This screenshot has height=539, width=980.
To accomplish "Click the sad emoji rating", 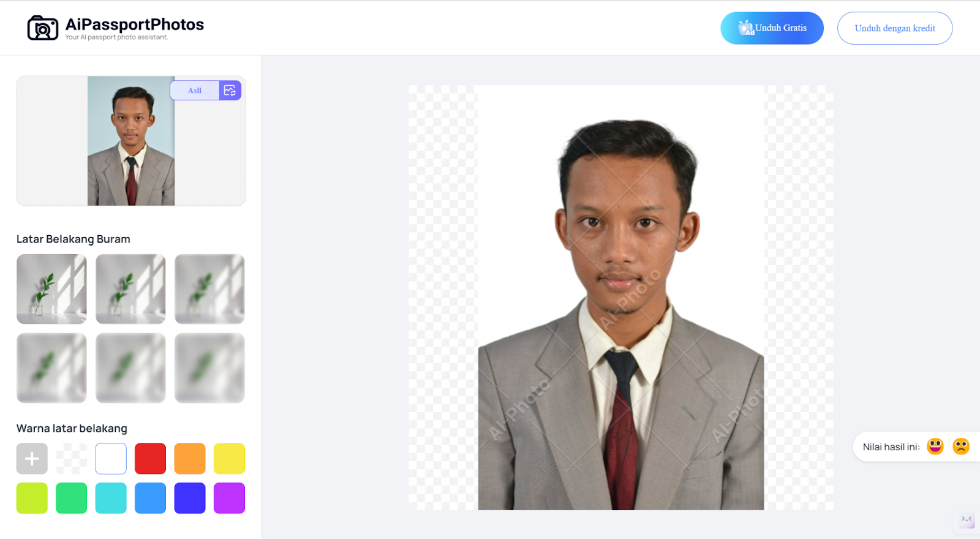I will click(960, 447).
